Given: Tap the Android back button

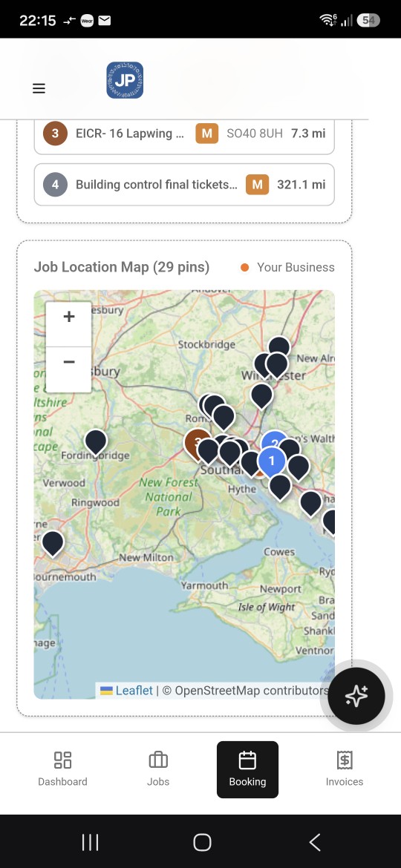Looking at the screenshot, I should coord(315,843).
